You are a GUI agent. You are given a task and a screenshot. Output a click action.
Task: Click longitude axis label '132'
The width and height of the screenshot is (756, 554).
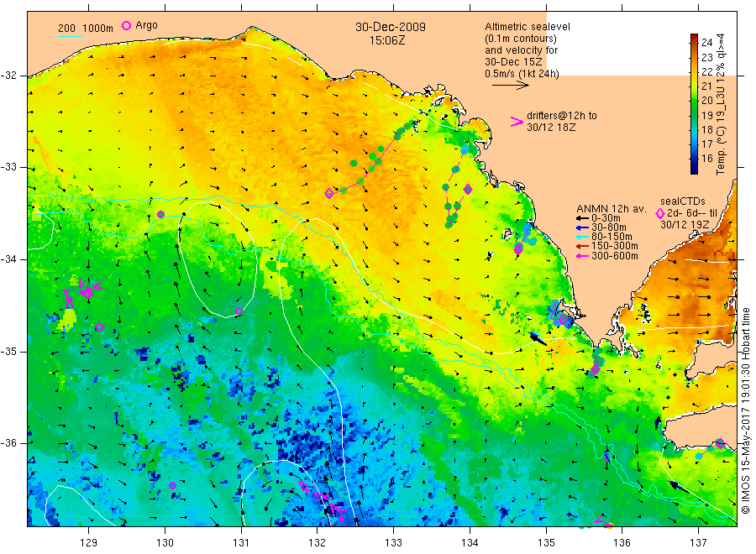(x=318, y=543)
